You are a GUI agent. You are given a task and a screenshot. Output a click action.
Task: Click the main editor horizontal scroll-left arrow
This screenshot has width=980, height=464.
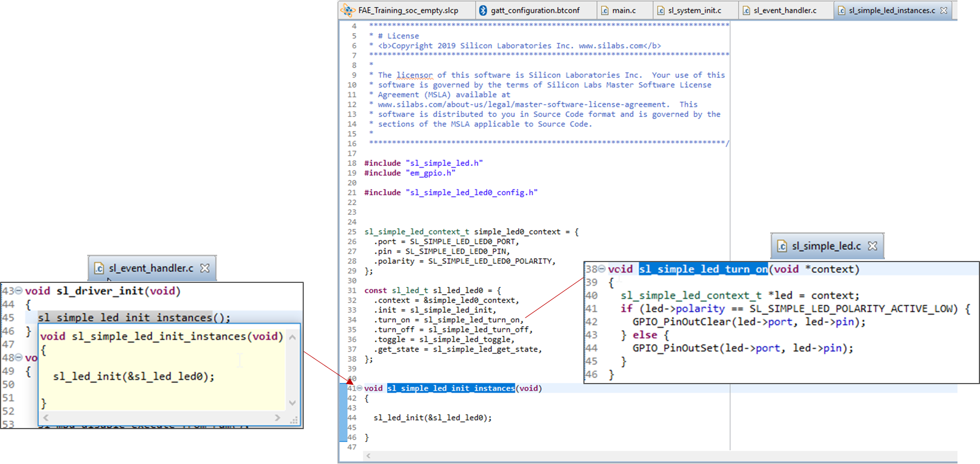coord(368,456)
